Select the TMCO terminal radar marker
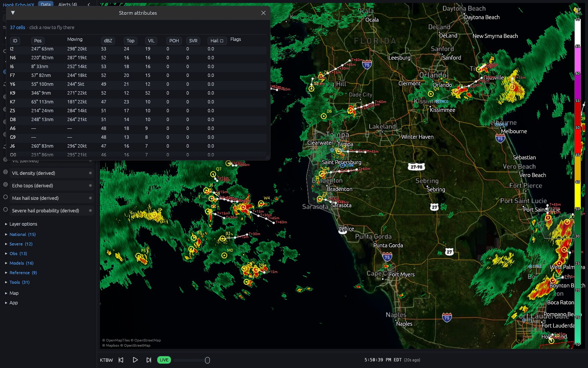This screenshot has height=368, width=588. (x=437, y=102)
